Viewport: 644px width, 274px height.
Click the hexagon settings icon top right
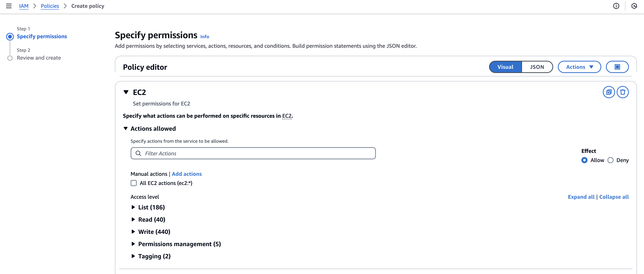(634, 6)
